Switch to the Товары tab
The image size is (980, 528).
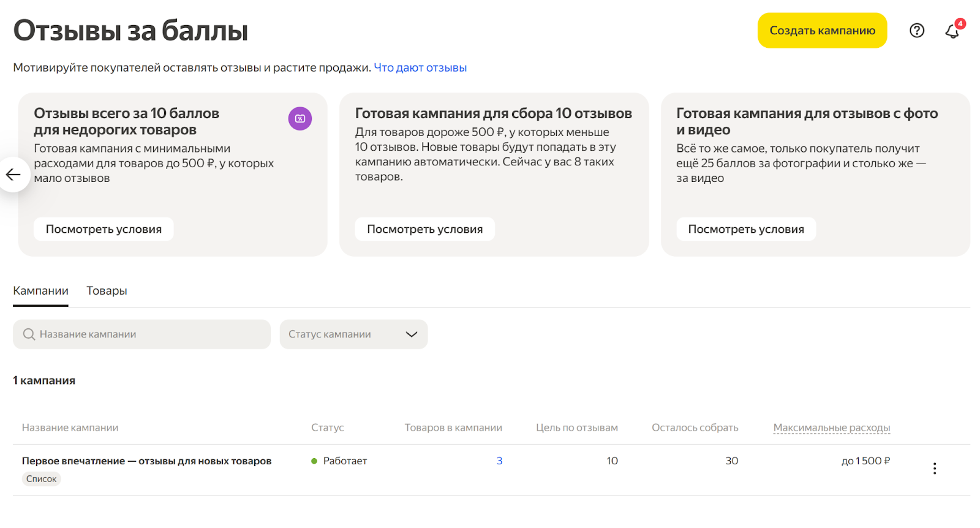click(107, 291)
